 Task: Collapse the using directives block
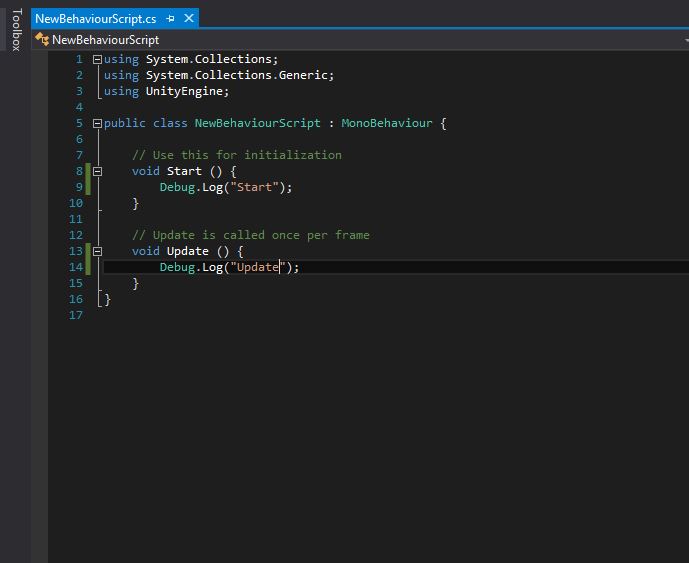pyautogui.click(x=97, y=59)
